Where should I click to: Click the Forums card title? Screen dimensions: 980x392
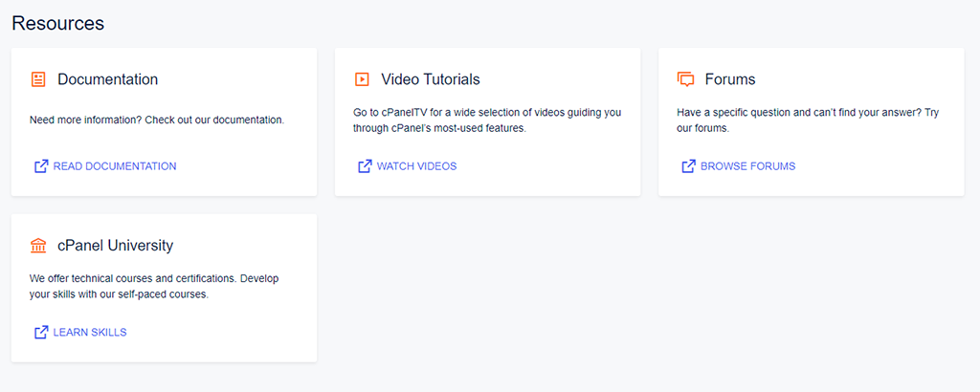coord(730,79)
